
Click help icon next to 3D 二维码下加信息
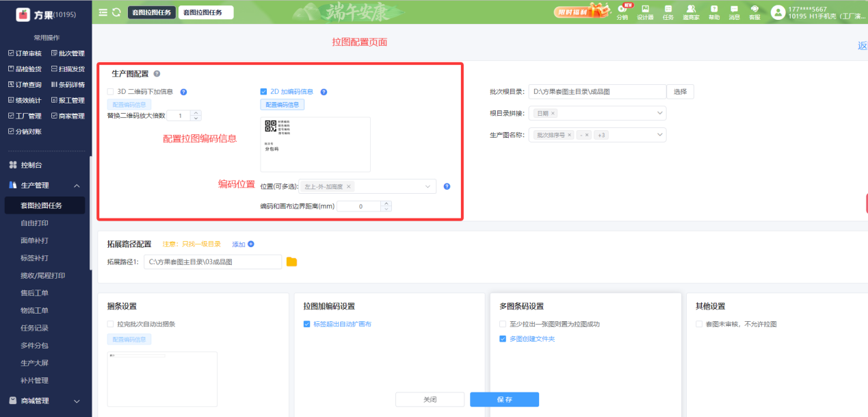click(x=183, y=92)
